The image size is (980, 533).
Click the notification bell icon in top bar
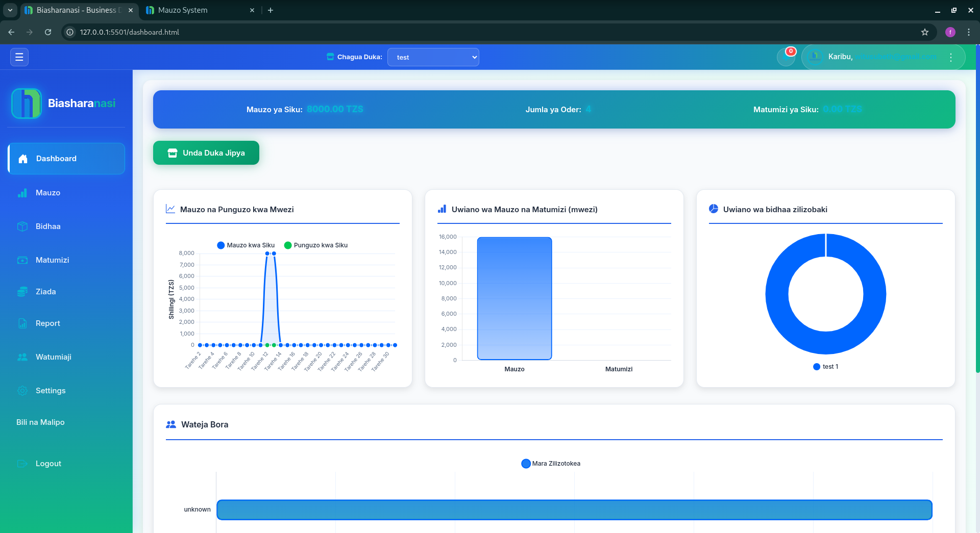[786, 57]
